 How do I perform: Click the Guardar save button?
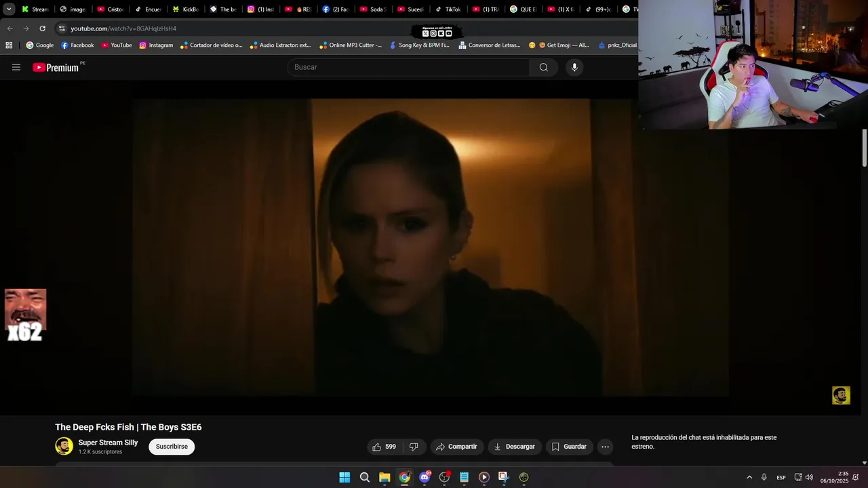pos(569,447)
